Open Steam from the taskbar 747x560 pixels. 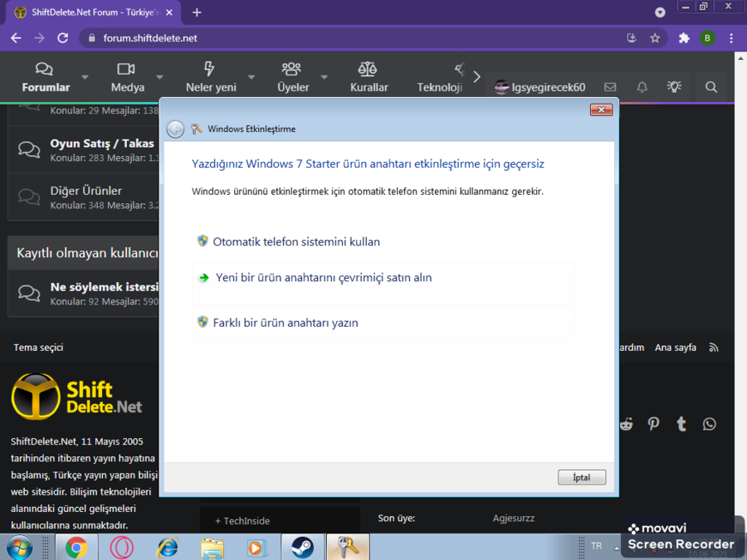click(x=302, y=548)
